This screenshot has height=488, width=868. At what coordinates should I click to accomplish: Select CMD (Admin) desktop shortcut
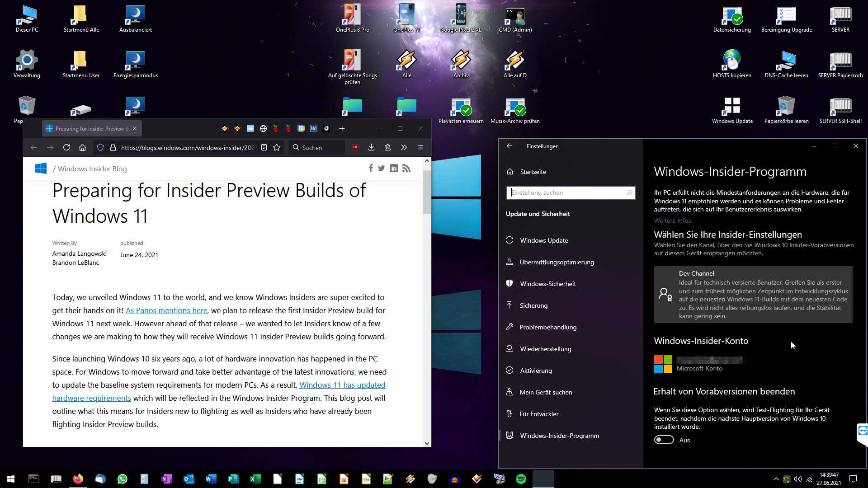coord(515,19)
